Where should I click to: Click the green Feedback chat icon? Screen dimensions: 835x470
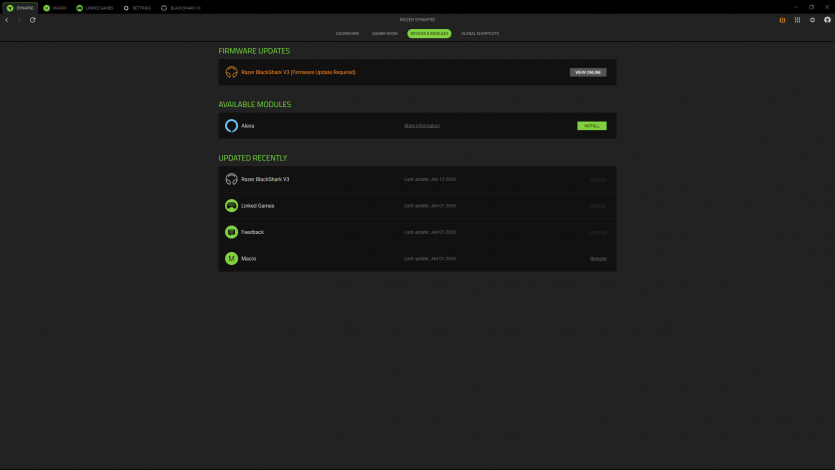tap(231, 232)
